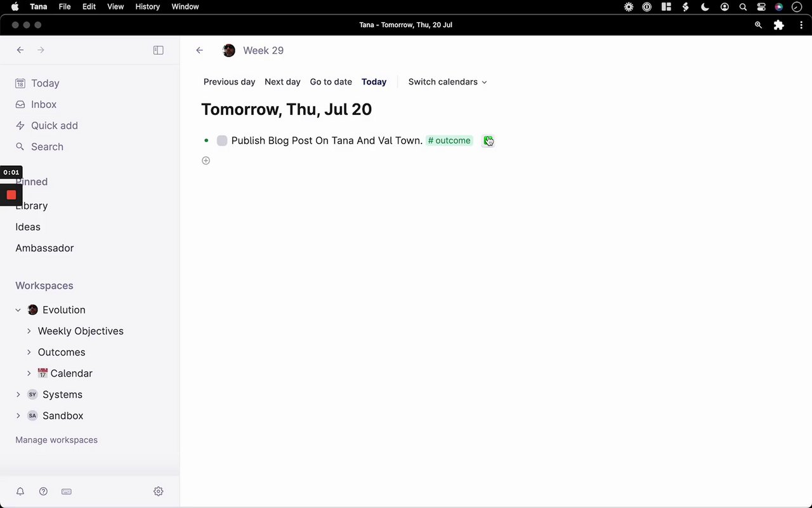Click the #outcome tag

(449, 140)
